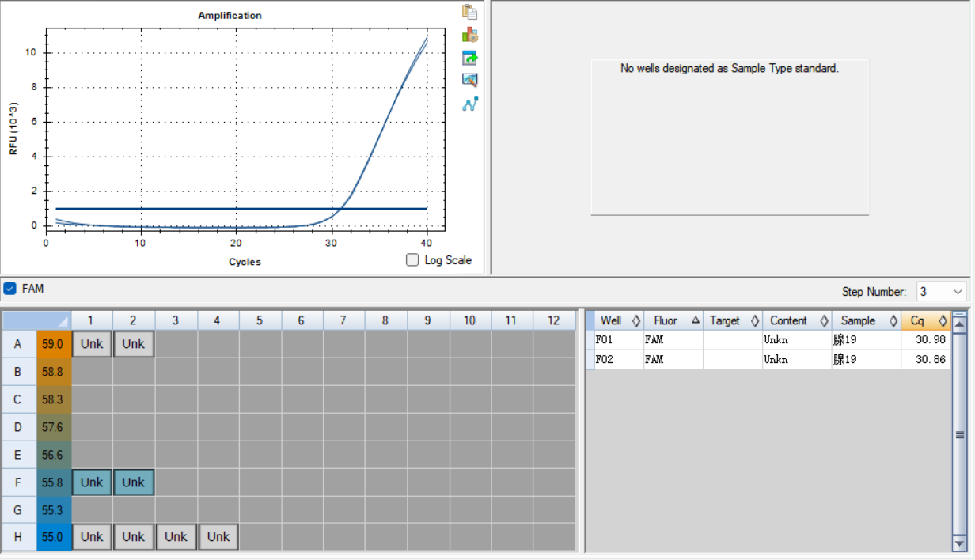This screenshot has width=975, height=560.
Task: Select well A1 labeled Unk
Action: pyautogui.click(x=92, y=344)
